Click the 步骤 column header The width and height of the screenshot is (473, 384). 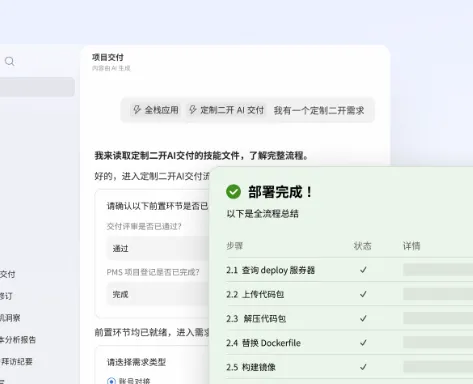[235, 246]
